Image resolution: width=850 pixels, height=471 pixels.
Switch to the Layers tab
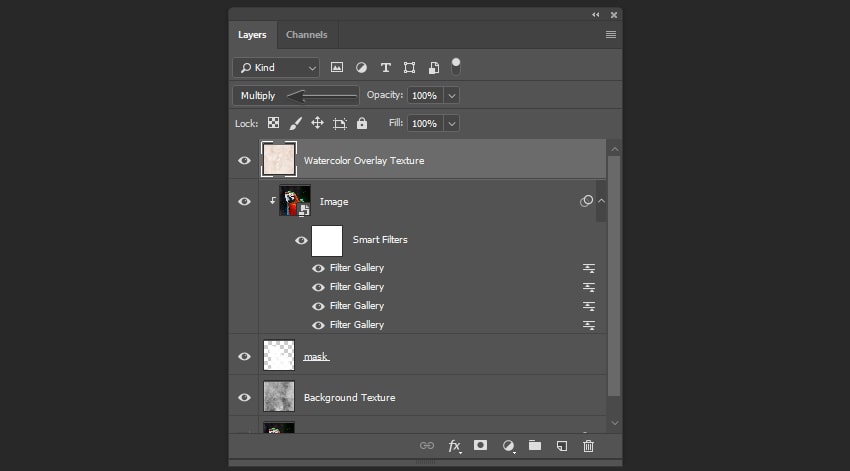click(x=252, y=35)
